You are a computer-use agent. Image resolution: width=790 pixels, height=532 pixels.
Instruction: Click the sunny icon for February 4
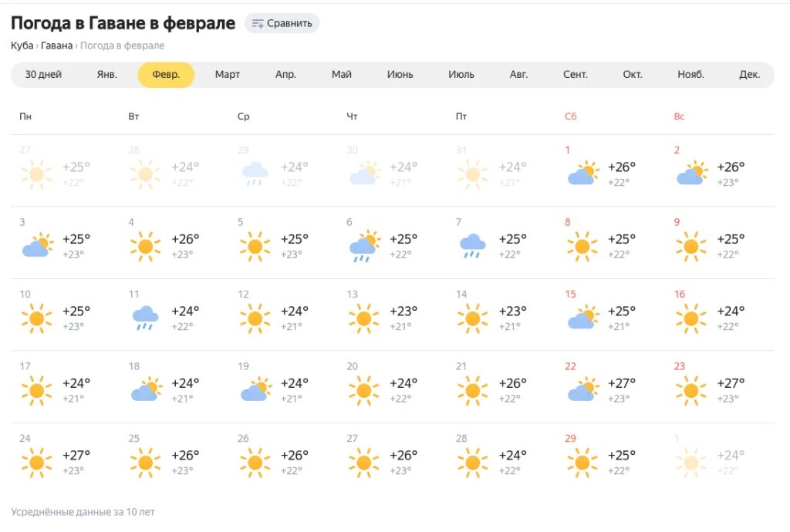[145, 247]
